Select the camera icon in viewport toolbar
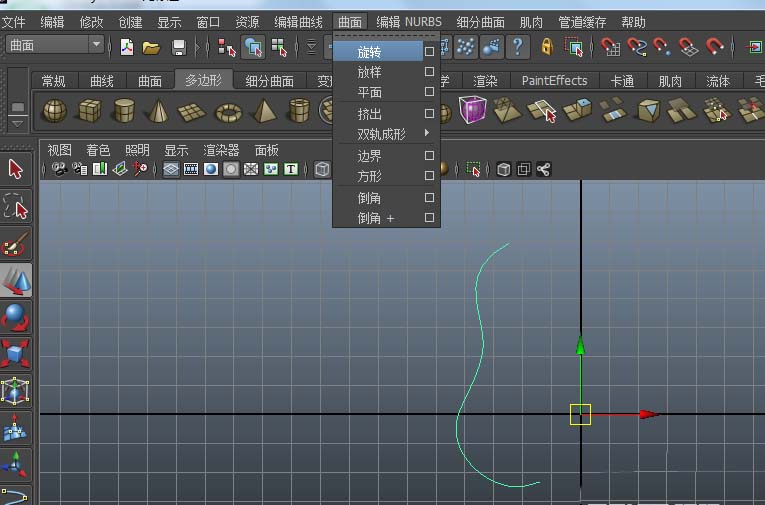Image resolution: width=765 pixels, height=505 pixels. point(60,169)
